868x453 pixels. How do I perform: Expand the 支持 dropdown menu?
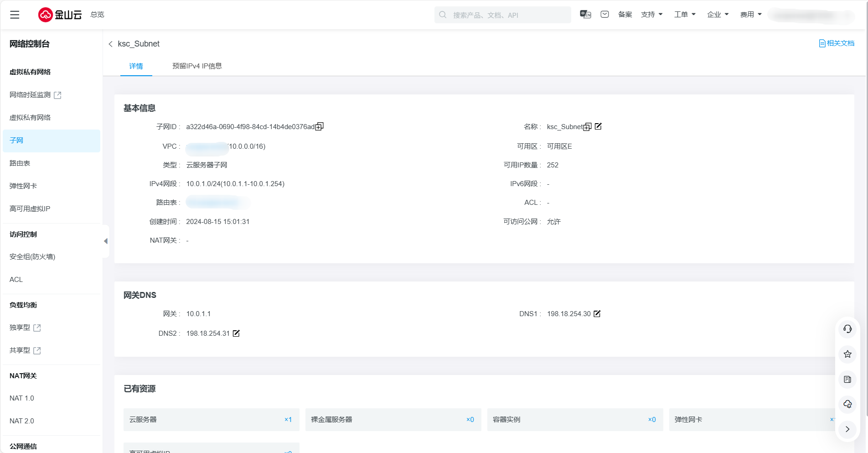tap(651, 15)
